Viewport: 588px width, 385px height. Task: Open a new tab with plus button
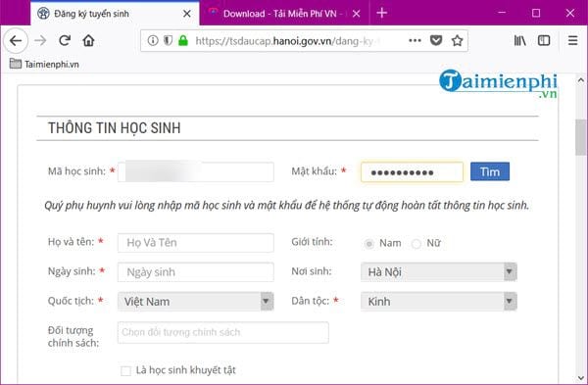[x=382, y=13]
